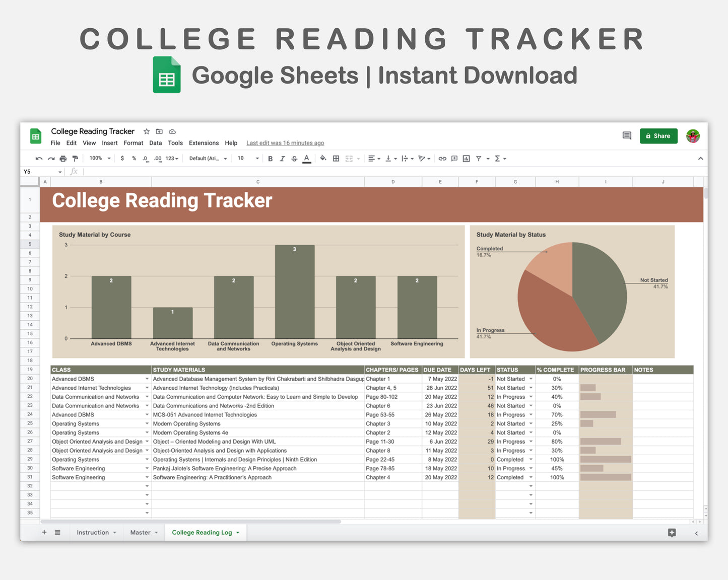
Task: Insert a chart from the toolbar
Action: pyautogui.click(x=466, y=158)
